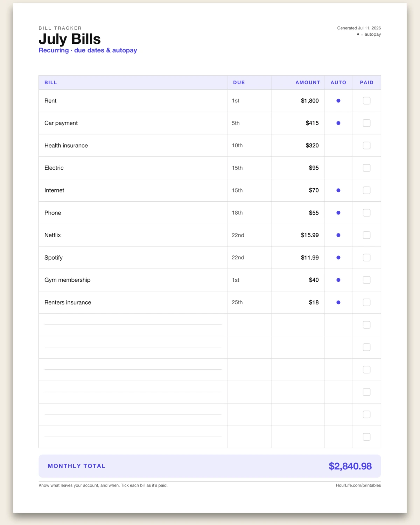Tick Netflix paid checkbox

366,235
